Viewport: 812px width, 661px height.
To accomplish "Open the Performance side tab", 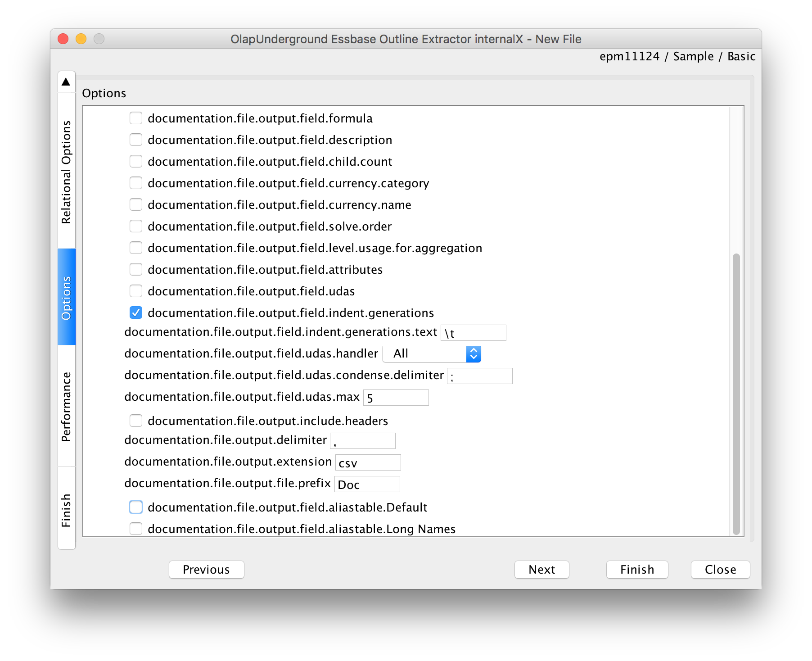I will pos(67,406).
